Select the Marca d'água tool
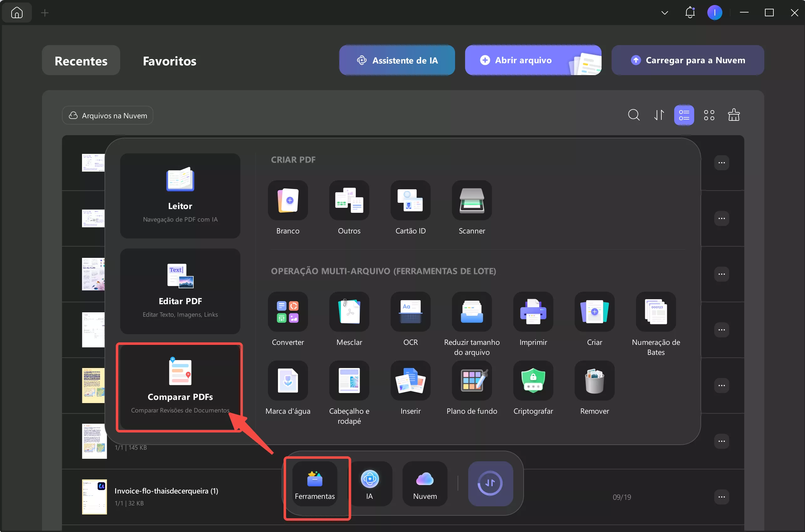Viewport: 805px width, 532px height. pos(288,381)
